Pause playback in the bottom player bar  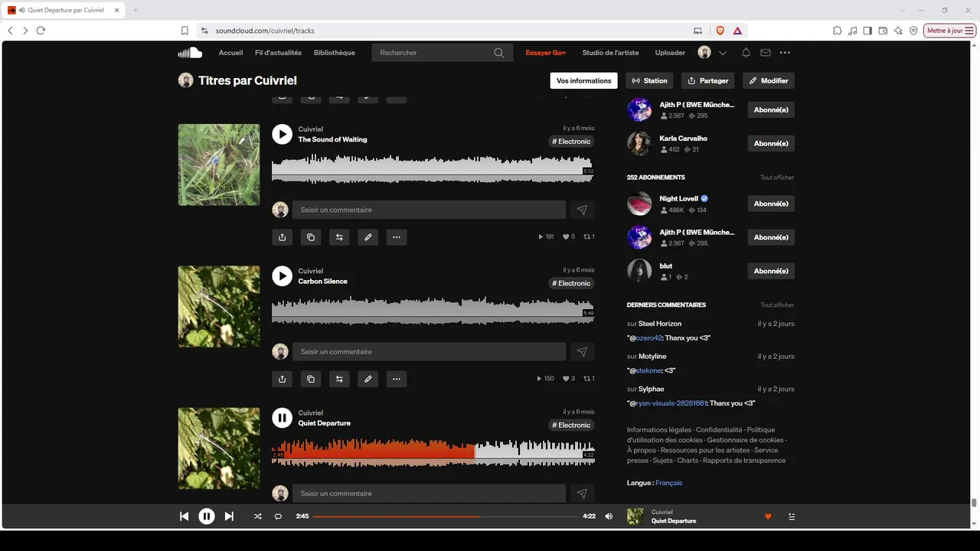[207, 517]
